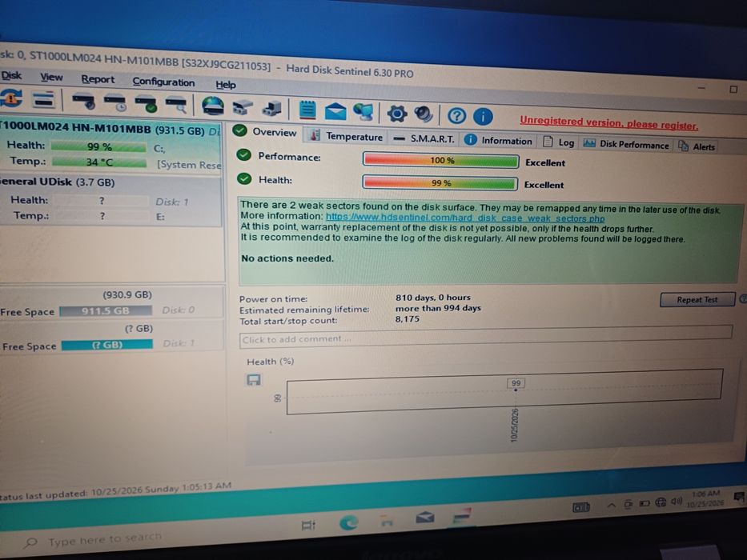The width and height of the screenshot is (747, 560).
Task: Open the notification center icon
Action: [739, 497]
